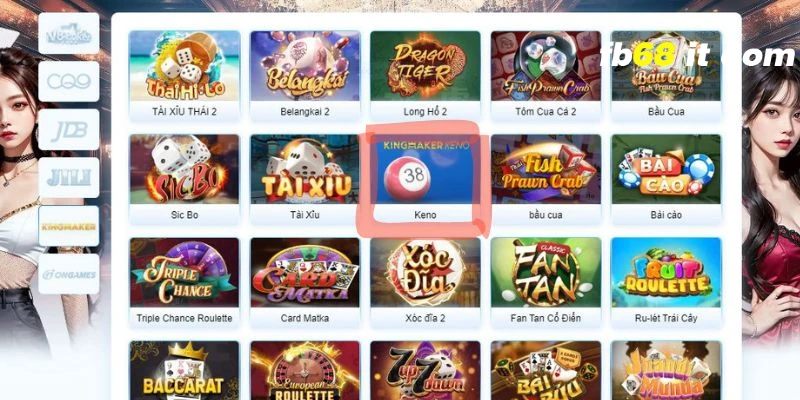Select the Bài cào card game
Screen dimensions: 800x400
[666, 179]
